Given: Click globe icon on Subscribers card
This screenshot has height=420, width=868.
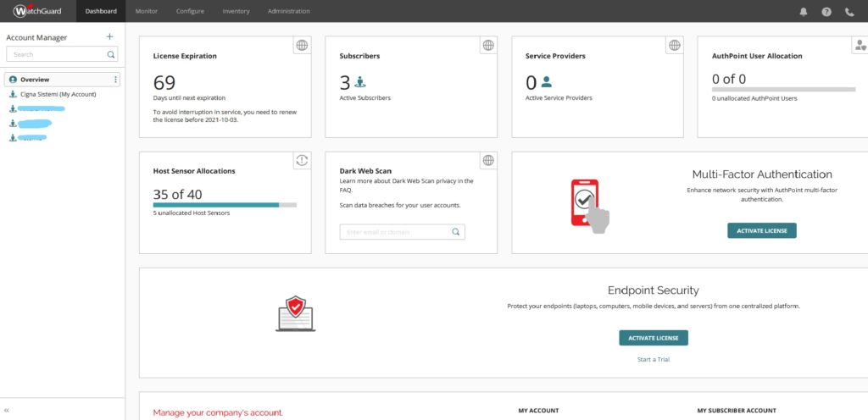Looking at the screenshot, I should point(487,46).
